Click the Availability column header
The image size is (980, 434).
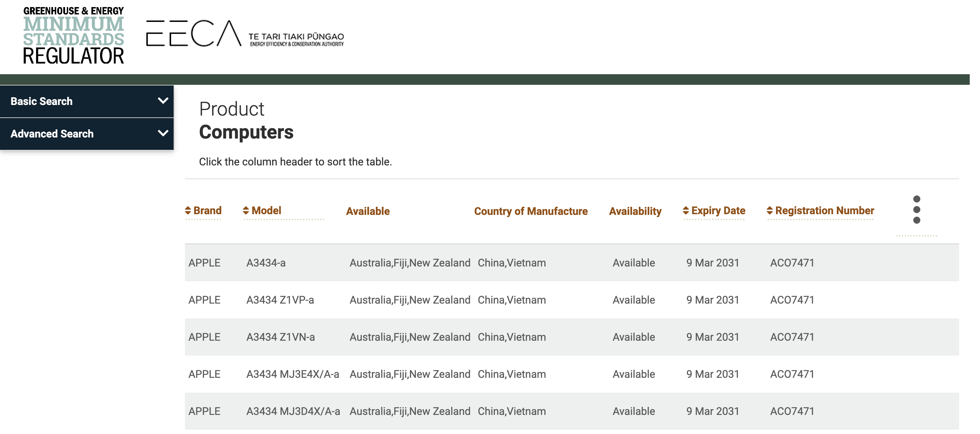pos(635,211)
